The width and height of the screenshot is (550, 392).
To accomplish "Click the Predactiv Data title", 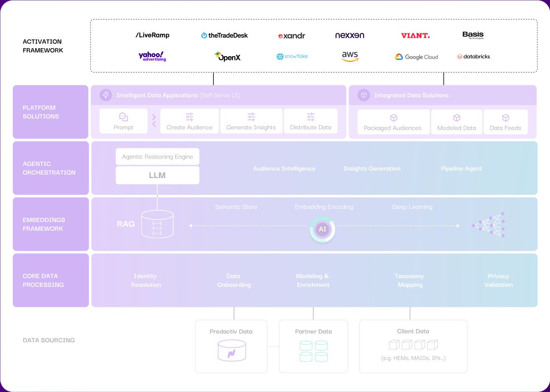I will (231, 331).
